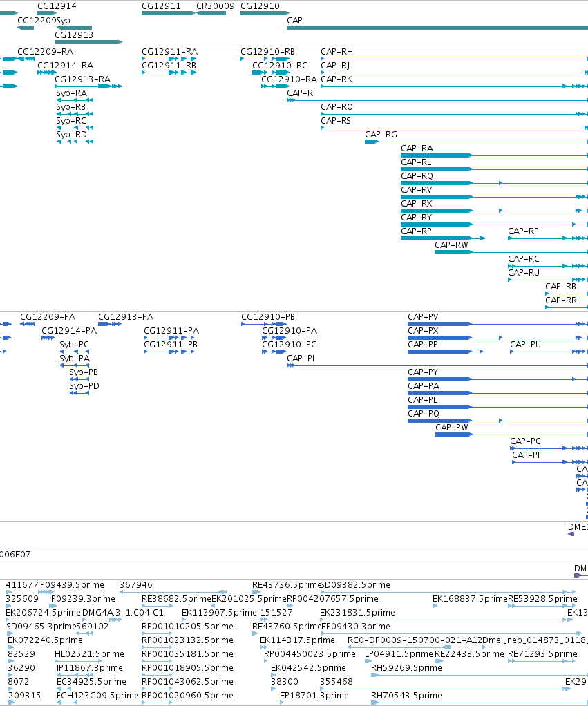Select the CAP-RC transcript label
The width and height of the screenshot is (588, 706).
[524, 258]
